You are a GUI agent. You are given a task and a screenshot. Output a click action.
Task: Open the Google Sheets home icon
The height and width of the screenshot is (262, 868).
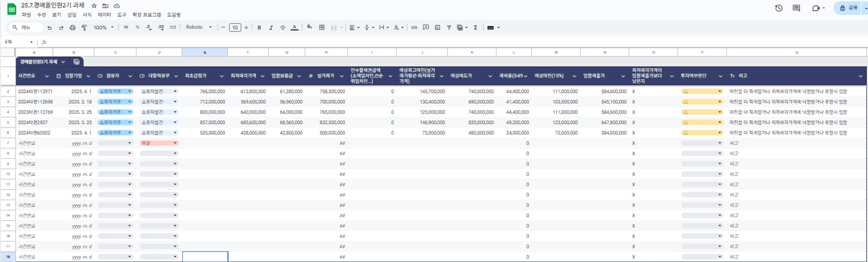(12, 9)
